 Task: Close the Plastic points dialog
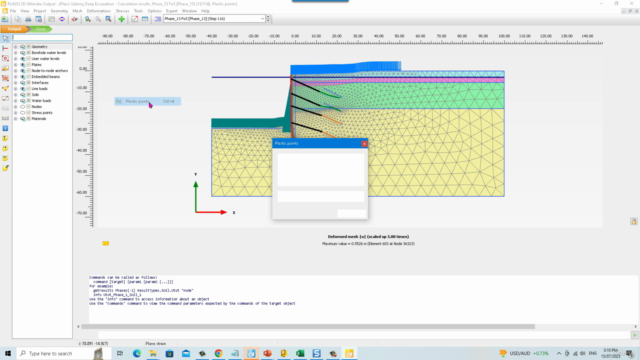(x=364, y=144)
